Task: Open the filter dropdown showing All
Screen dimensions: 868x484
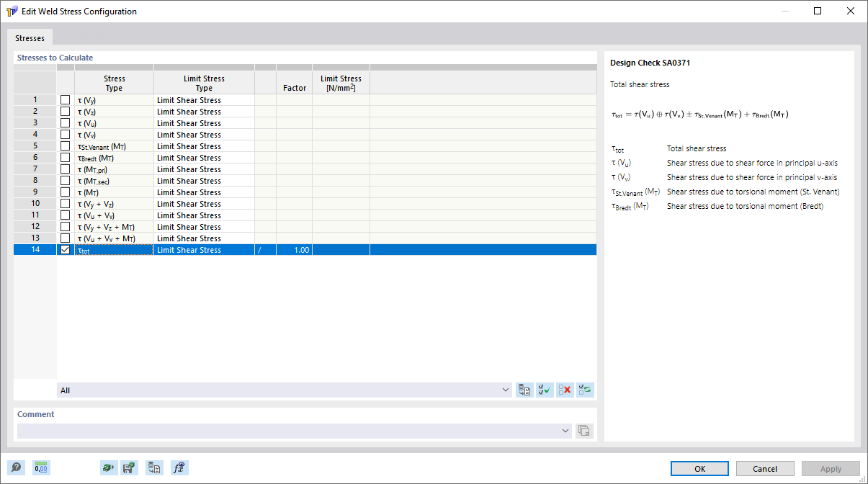Action: pos(506,390)
